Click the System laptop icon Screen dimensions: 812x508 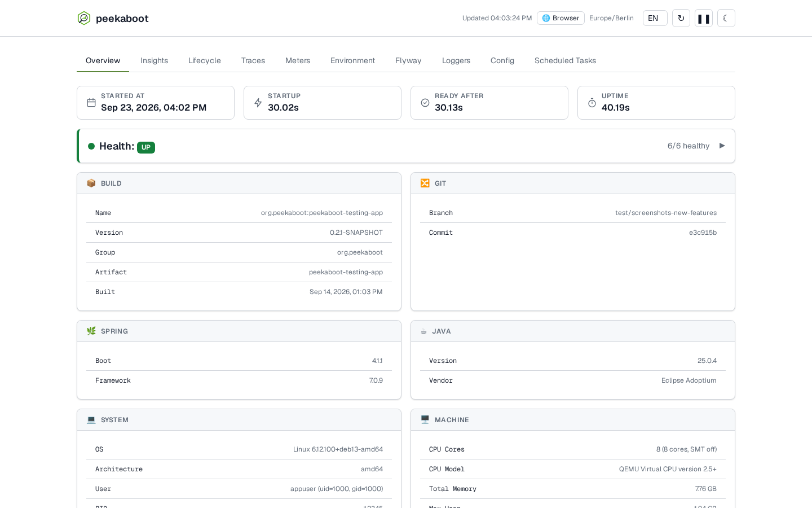pos(91,420)
